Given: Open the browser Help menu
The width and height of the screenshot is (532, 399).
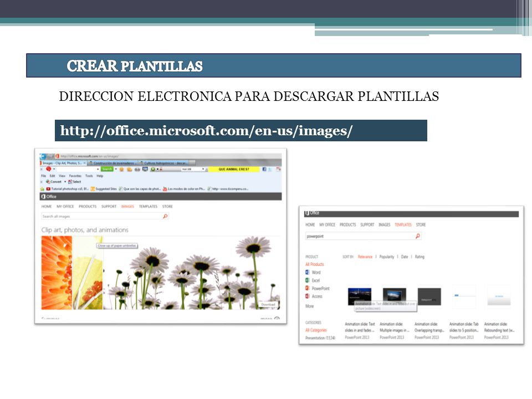Looking at the screenshot, I should click(x=100, y=176).
